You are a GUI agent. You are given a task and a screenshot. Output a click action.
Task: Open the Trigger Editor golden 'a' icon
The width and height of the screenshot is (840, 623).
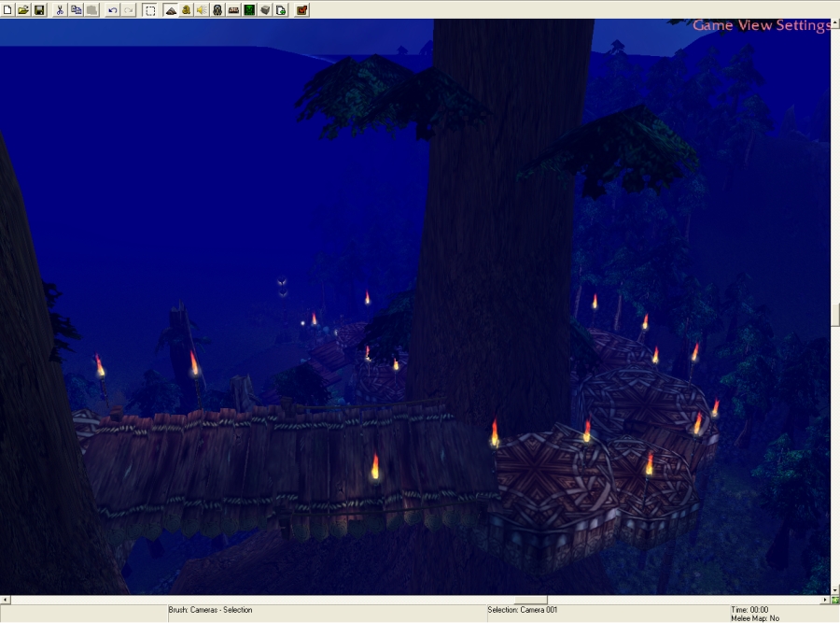pyautogui.click(x=186, y=9)
